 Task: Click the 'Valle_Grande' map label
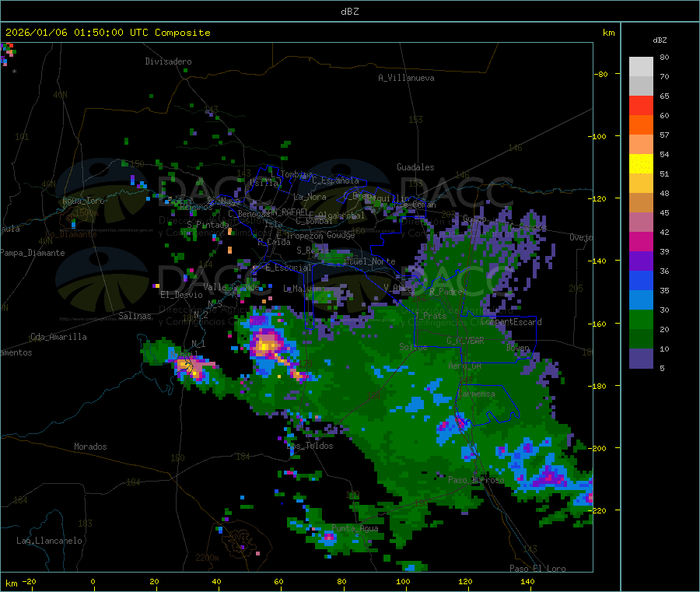231,286
